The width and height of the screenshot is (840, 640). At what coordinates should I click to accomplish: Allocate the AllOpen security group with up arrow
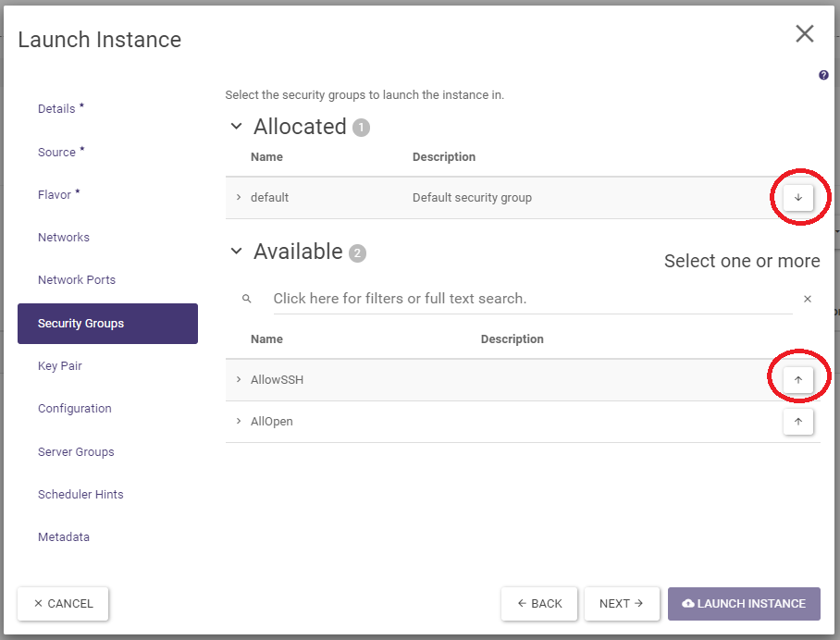tap(797, 422)
